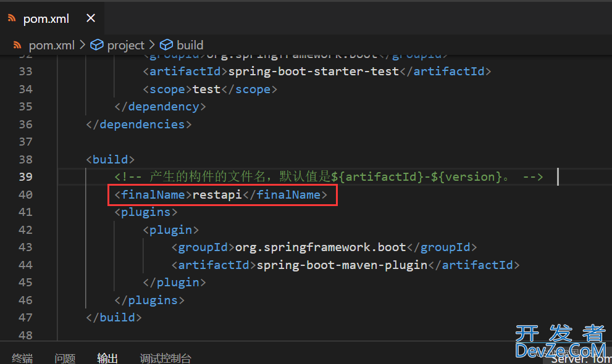This screenshot has height=364, width=612.
Task: Click the text spring-boot-starter-test
Action: click(x=314, y=72)
